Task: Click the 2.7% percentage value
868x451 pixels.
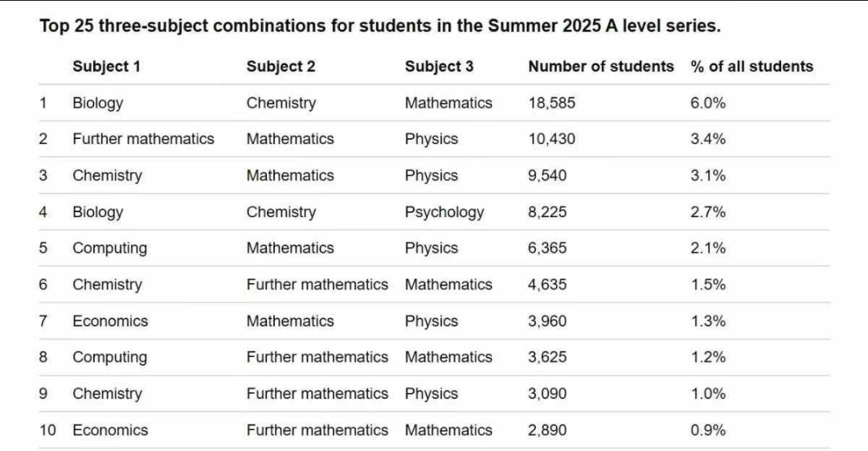Action: coord(708,212)
